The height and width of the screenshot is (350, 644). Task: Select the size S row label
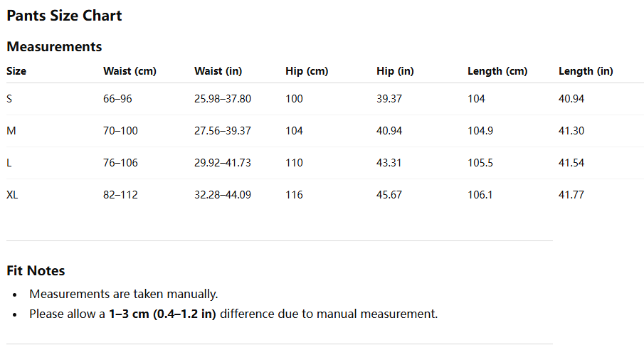tap(9, 99)
